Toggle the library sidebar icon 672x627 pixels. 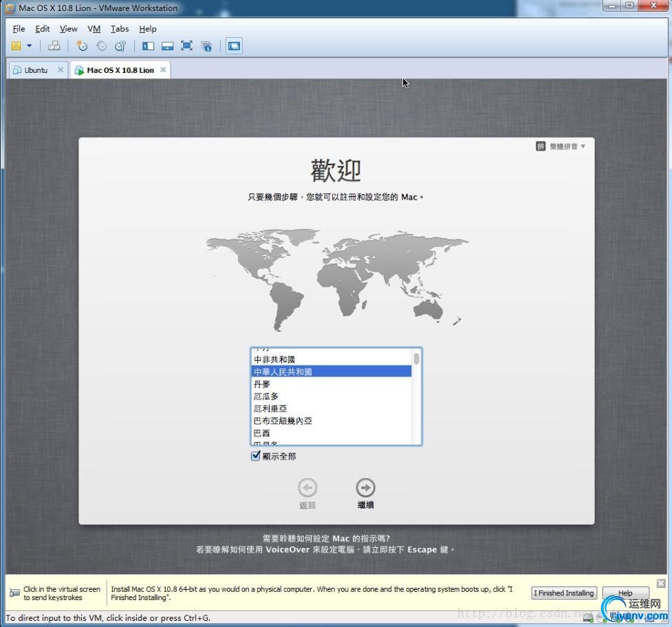(149, 46)
